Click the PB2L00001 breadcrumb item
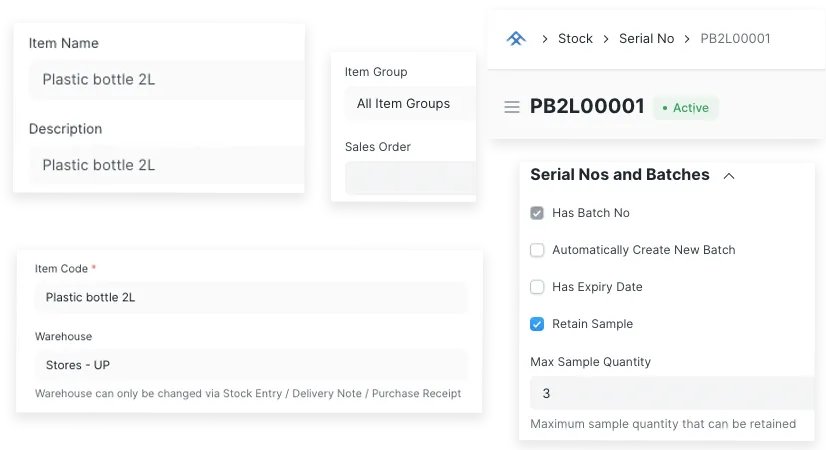Screen dimensions: 826x450 735,39
